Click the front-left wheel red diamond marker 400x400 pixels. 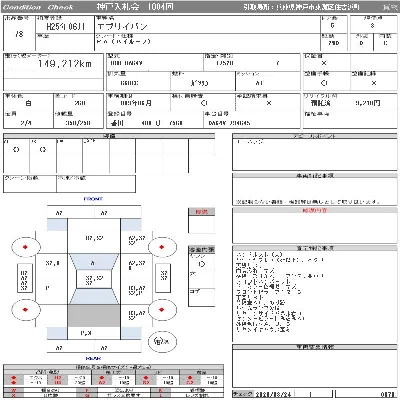pos(25,247)
